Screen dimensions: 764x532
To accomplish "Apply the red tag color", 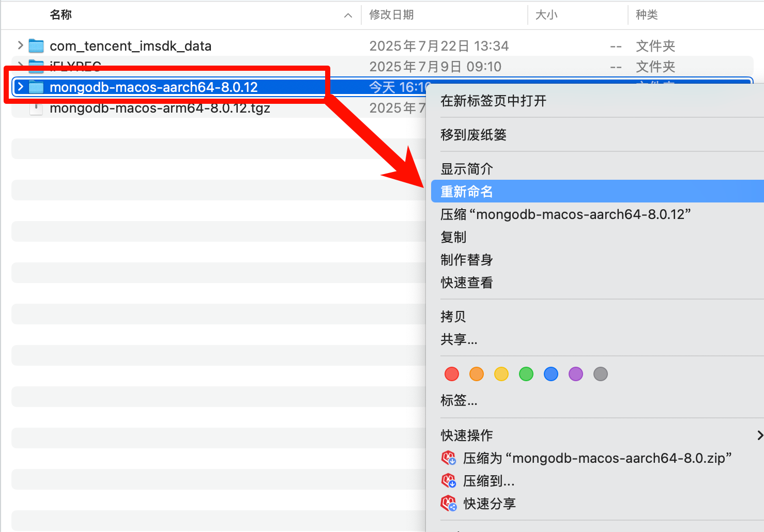I will tap(452, 374).
